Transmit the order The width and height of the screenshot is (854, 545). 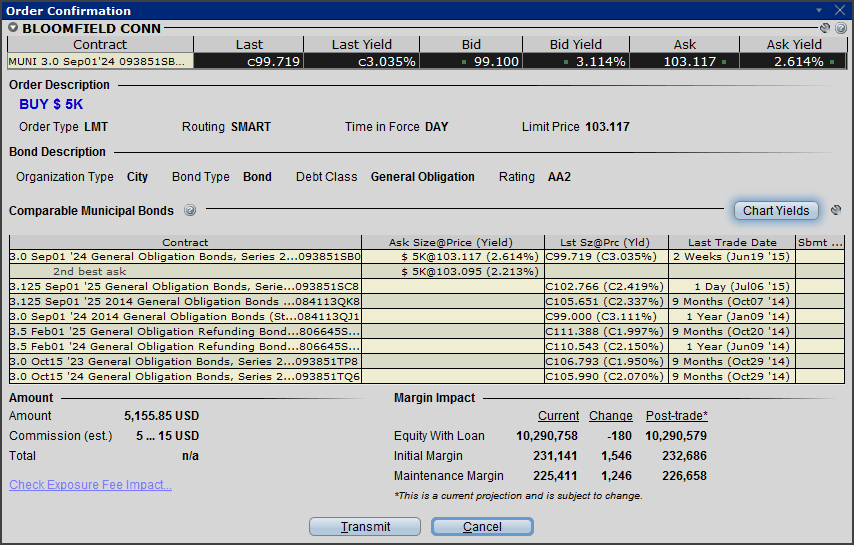(x=365, y=526)
